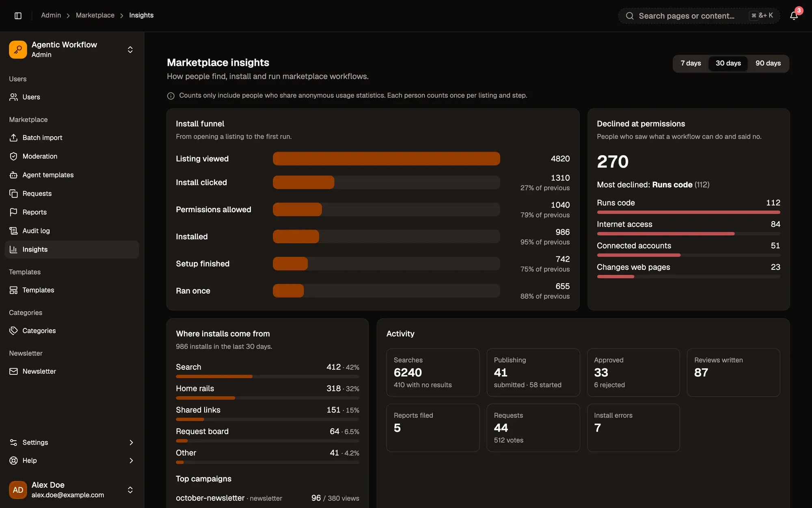Click the search magnifier icon
This screenshot has height=508, width=812.
coord(630,16)
